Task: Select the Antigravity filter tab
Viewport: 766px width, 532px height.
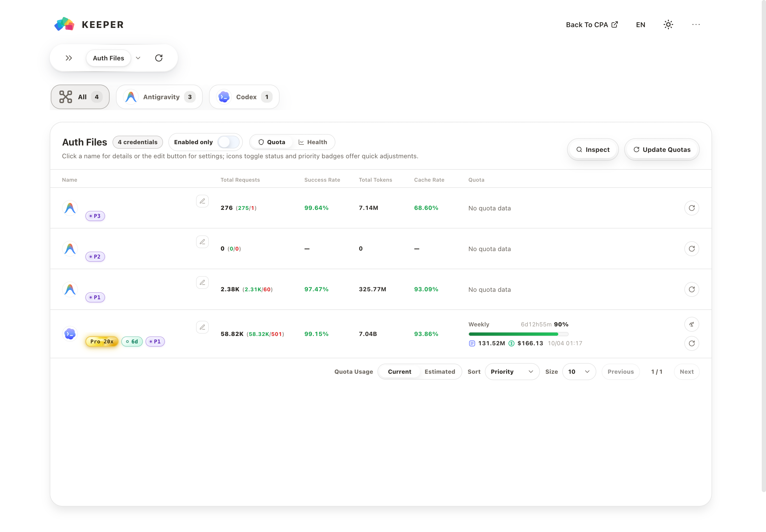Action: 159,97
